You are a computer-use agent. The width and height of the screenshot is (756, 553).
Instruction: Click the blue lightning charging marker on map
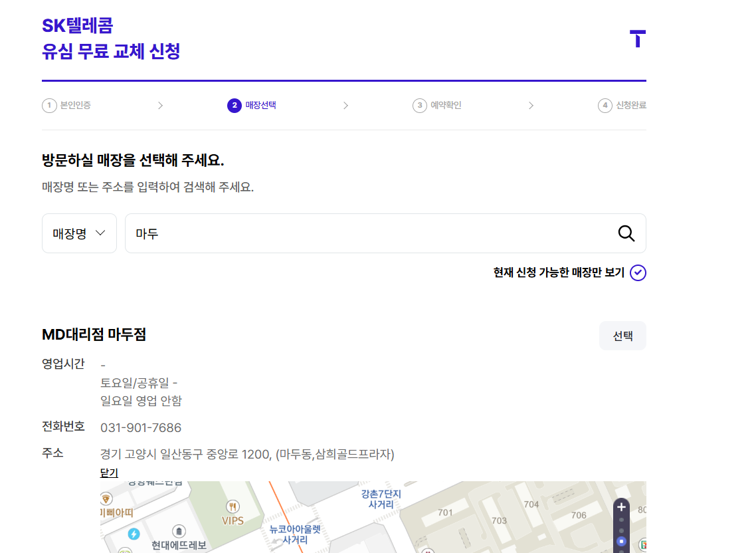[134, 534]
